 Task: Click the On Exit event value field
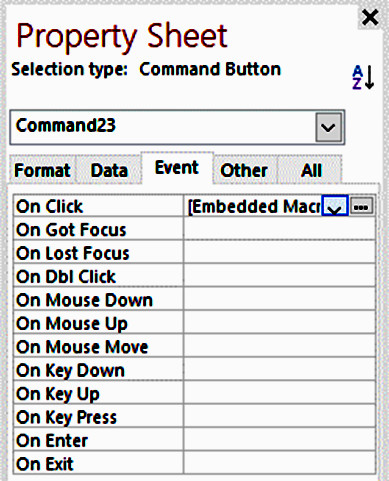click(x=280, y=464)
